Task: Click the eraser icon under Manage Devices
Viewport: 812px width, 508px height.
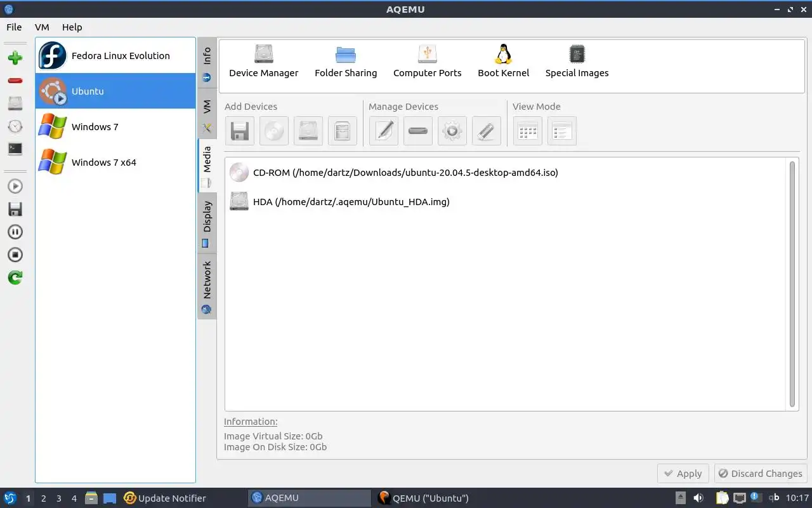Action: point(487,131)
